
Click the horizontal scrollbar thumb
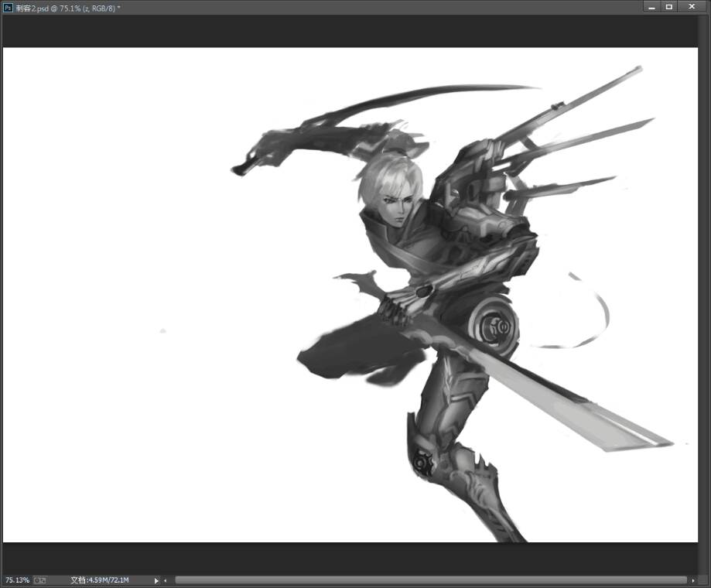point(431,580)
